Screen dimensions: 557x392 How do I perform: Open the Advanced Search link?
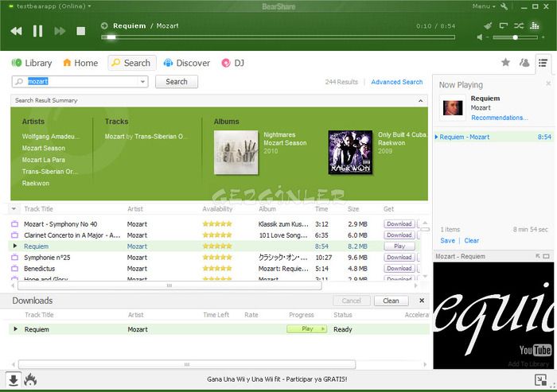coord(397,82)
